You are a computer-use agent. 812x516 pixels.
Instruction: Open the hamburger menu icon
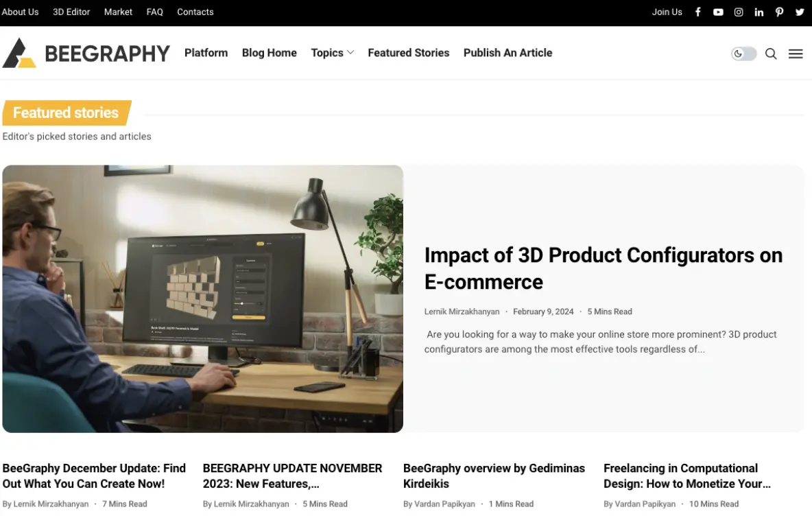tap(796, 54)
